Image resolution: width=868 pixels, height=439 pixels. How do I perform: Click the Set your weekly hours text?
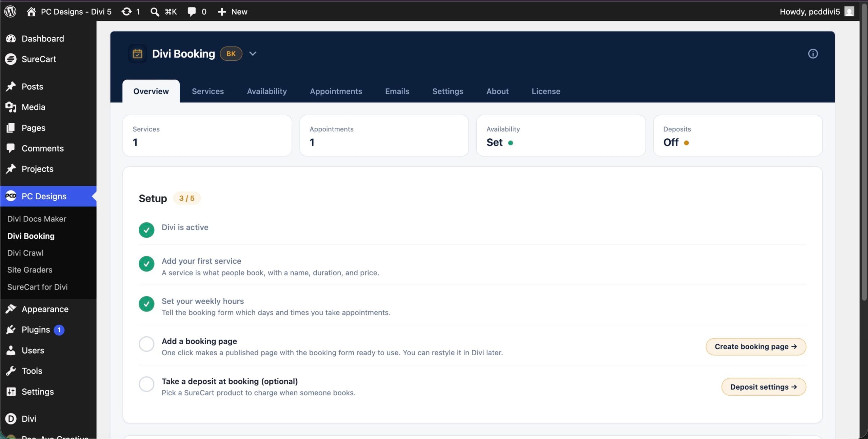click(203, 301)
